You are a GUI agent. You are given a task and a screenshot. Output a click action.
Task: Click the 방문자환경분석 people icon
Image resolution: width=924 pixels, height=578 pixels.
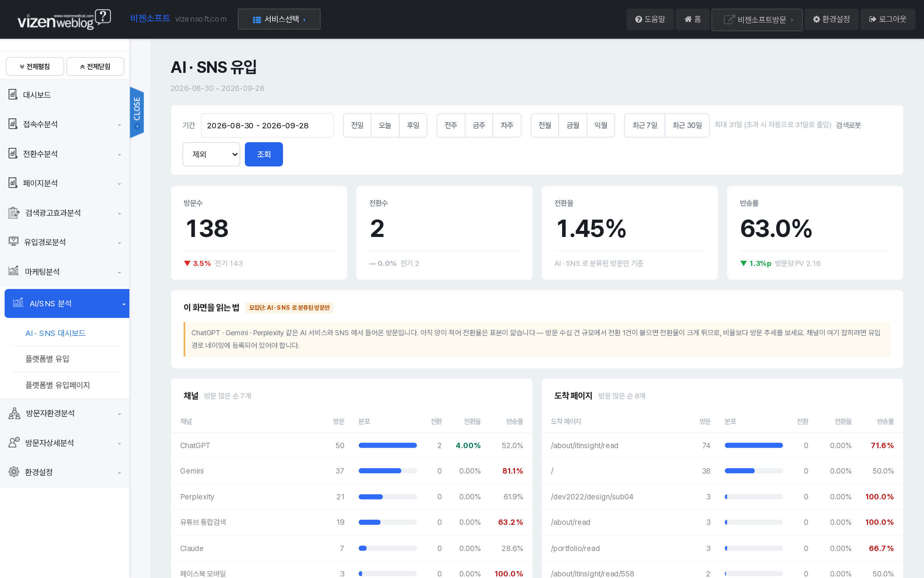pyautogui.click(x=14, y=413)
